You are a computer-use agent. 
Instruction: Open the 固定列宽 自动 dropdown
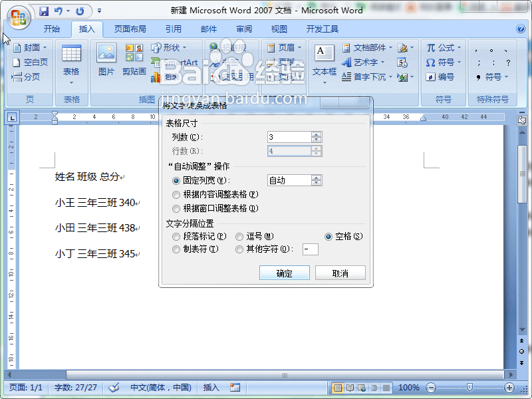pyautogui.click(x=317, y=179)
